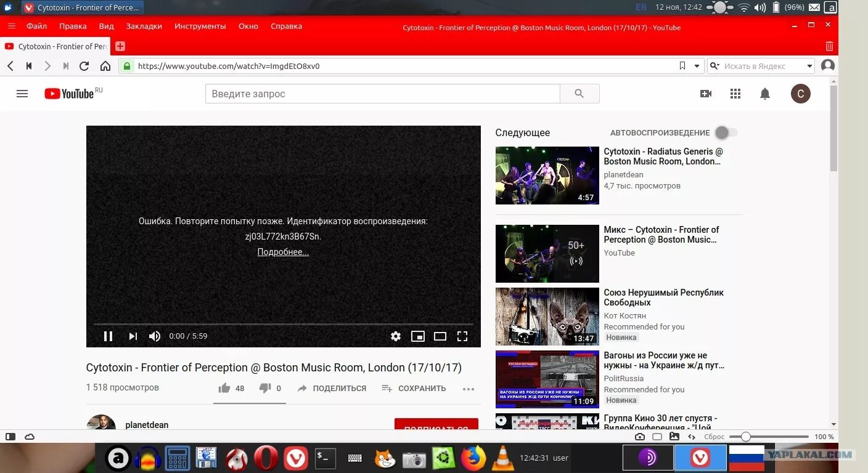The width and height of the screenshot is (868, 473).
Task: Skip to next video in the player
Action: click(x=133, y=336)
